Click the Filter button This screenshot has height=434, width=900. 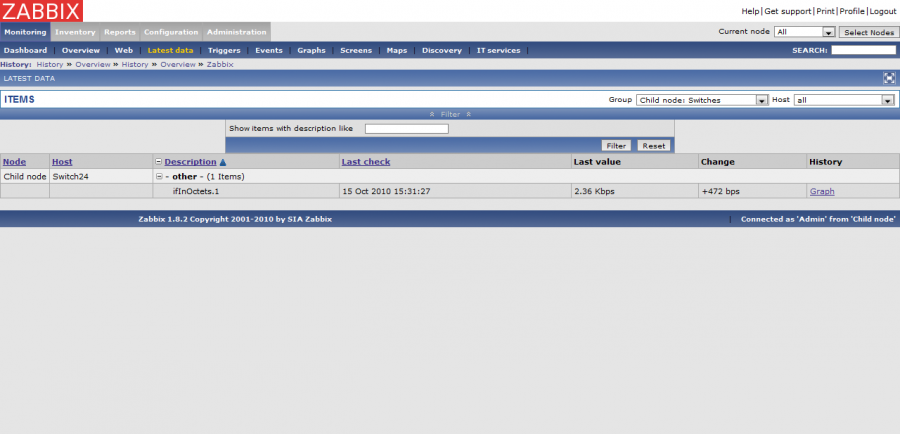coord(616,146)
